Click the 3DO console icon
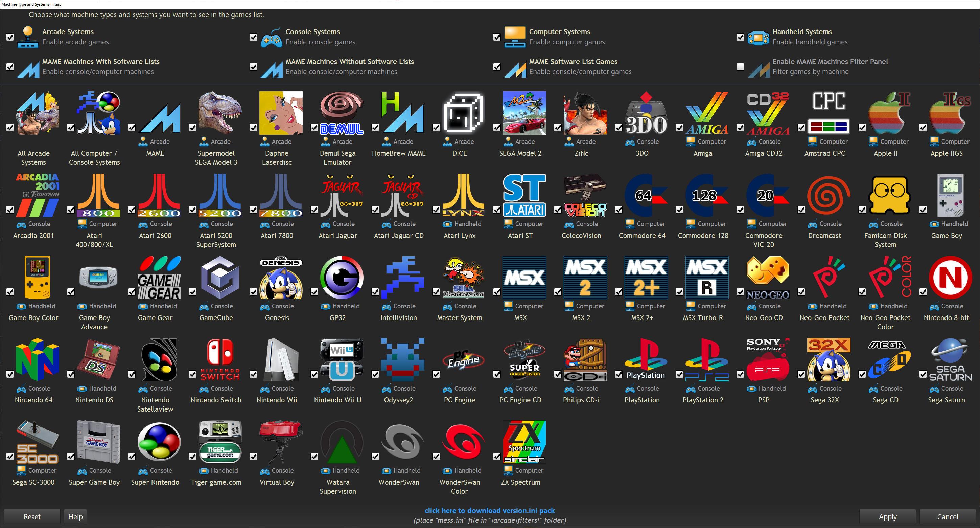The width and height of the screenshot is (980, 528). tap(646, 113)
